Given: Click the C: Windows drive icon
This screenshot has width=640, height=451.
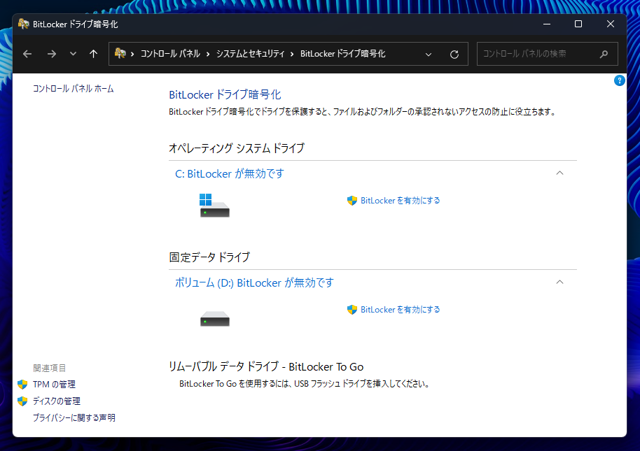Looking at the screenshot, I should [214, 205].
